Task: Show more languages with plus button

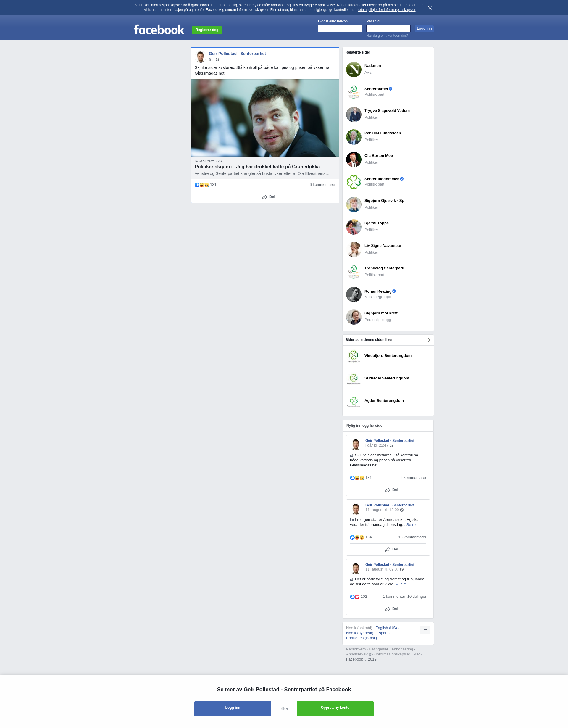Action: (x=425, y=630)
